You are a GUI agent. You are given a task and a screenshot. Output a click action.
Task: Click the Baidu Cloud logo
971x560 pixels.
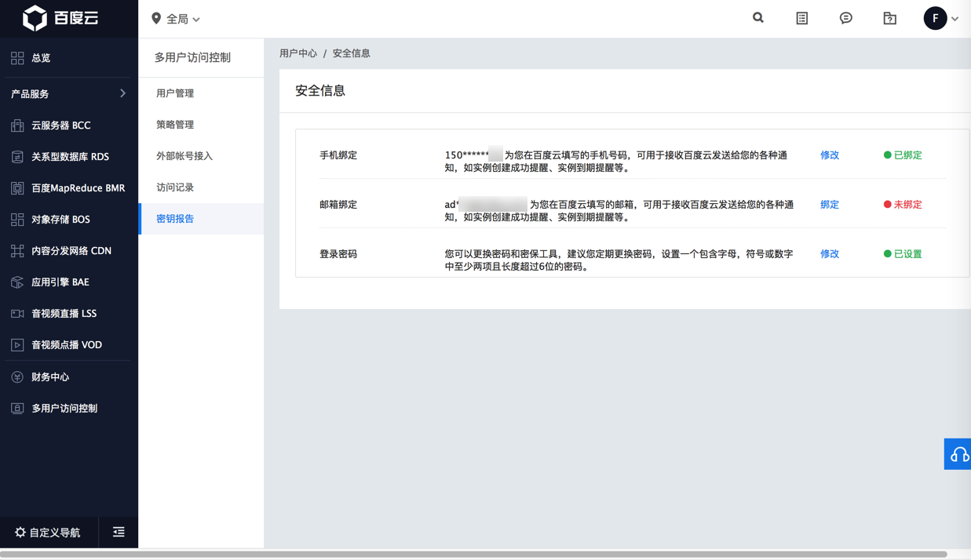coord(60,18)
